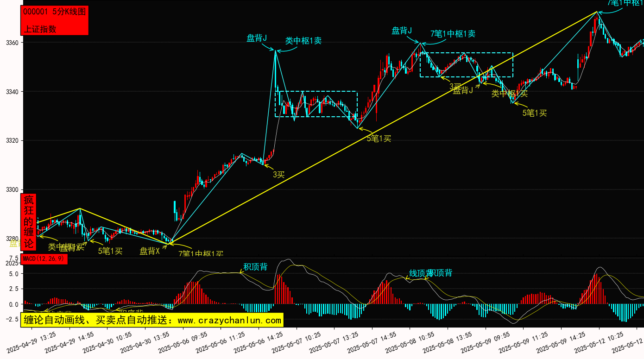Screen dimensions: 644x359
Task: Select the 2025-04-30 13:55 time label
Action: pyautogui.click(x=145, y=342)
